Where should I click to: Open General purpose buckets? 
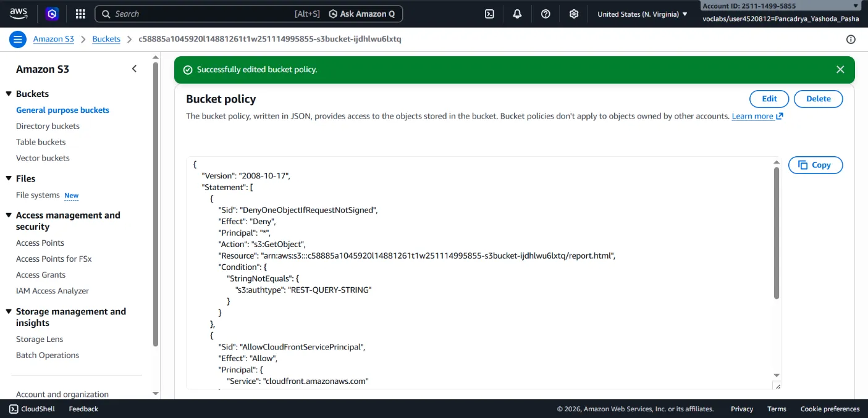pyautogui.click(x=62, y=110)
